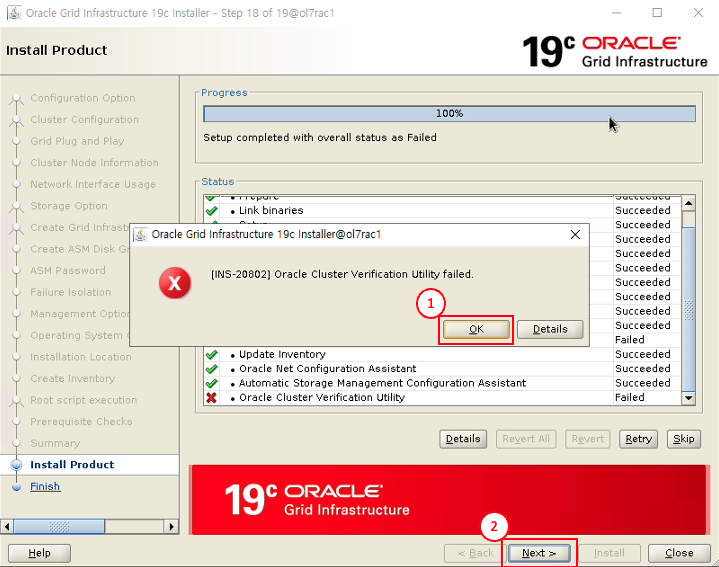
Task: Select the Oracle Cluster Verification Utility row
Action: click(442, 398)
